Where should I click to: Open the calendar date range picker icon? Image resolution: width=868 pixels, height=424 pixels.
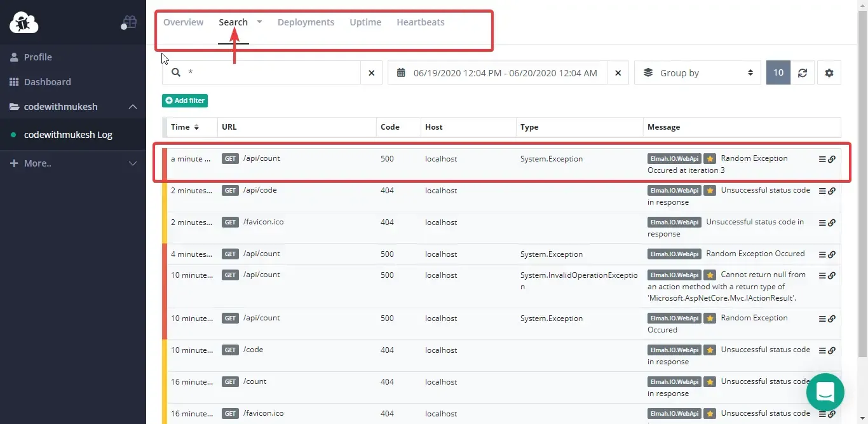click(x=400, y=72)
